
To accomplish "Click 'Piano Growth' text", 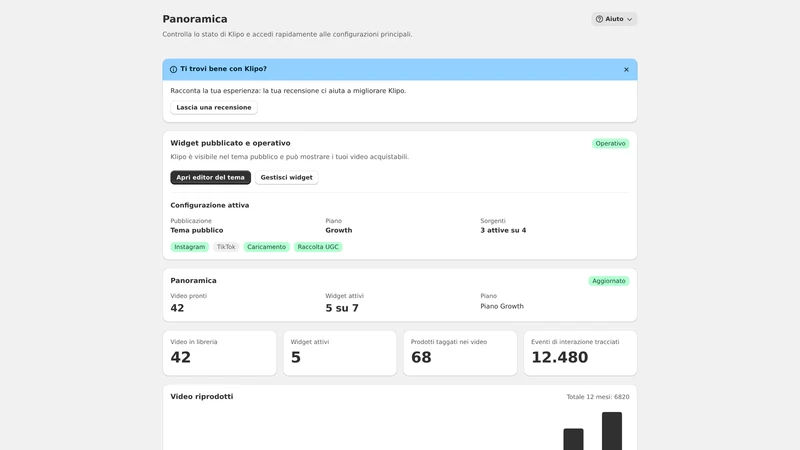I will click(x=502, y=307).
